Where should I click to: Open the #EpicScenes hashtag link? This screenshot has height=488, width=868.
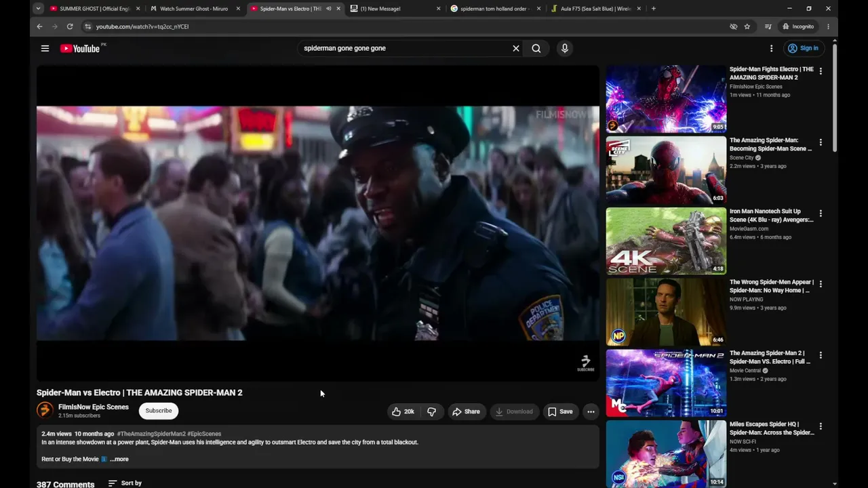click(204, 434)
